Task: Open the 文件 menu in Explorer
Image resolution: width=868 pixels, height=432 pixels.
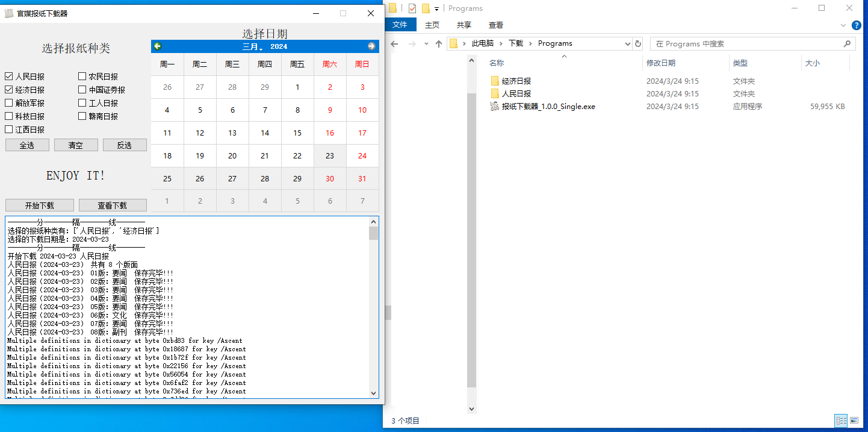Action: (400, 25)
